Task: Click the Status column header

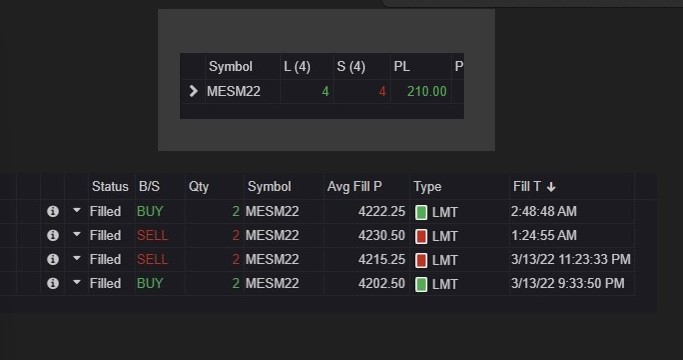Action: coord(110,187)
